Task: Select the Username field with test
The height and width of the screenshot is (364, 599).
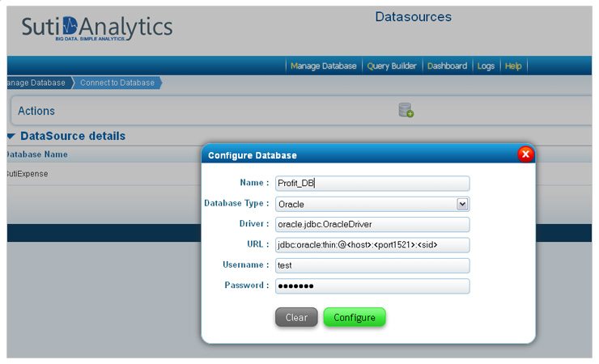Action: pos(372,265)
